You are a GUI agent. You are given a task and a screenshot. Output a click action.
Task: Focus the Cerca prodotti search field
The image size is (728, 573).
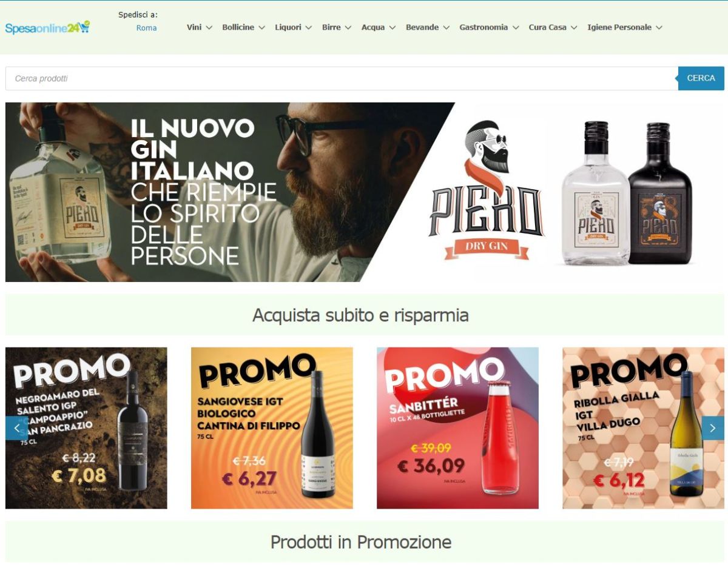(342, 78)
